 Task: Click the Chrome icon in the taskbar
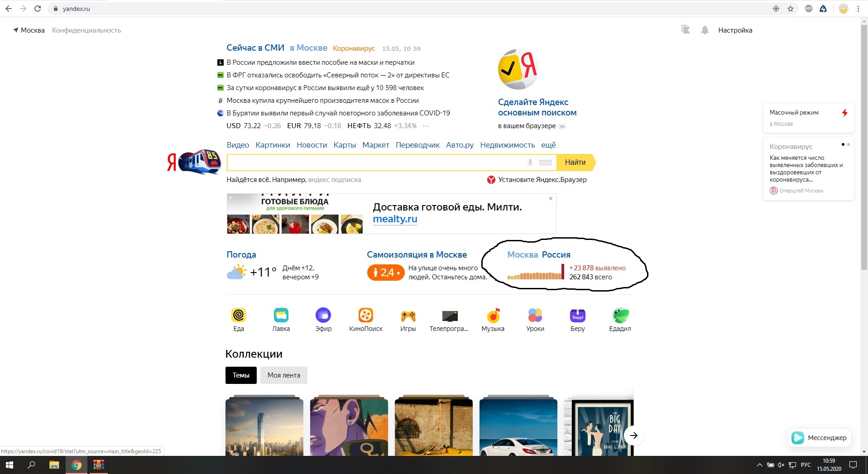[76, 465]
